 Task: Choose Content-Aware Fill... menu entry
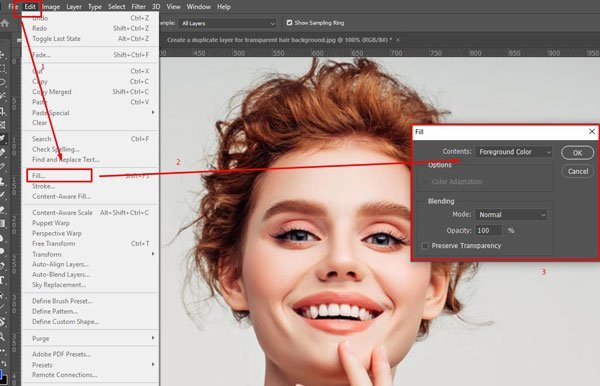coord(91,197)
